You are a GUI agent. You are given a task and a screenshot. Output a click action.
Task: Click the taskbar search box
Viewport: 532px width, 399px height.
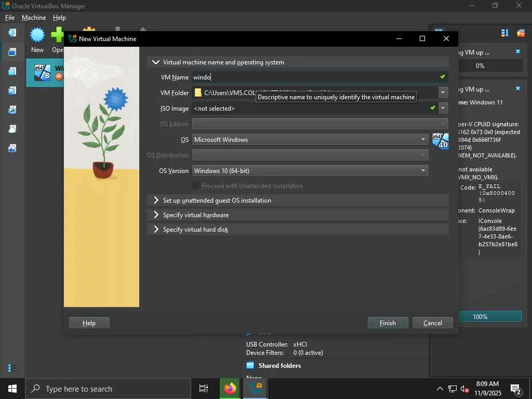pyautogui.click(x=108, y=389)
